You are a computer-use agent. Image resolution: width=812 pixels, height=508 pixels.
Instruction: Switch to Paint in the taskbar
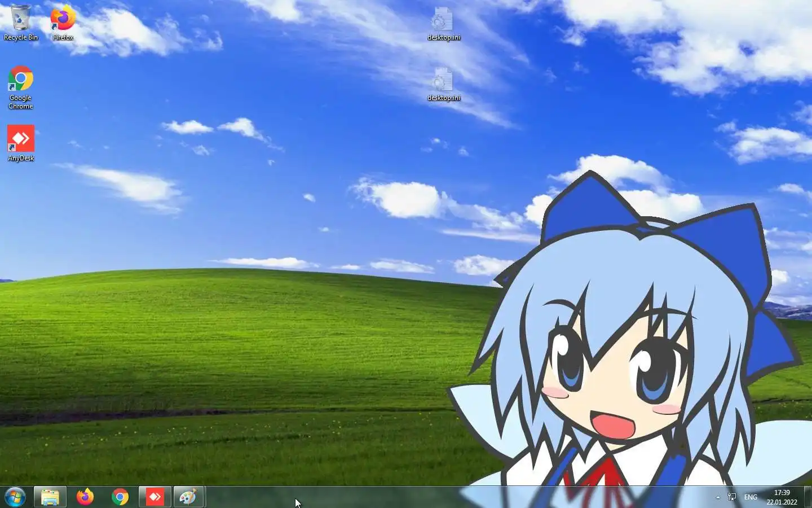pyautogui.click(x=188, y=497)
